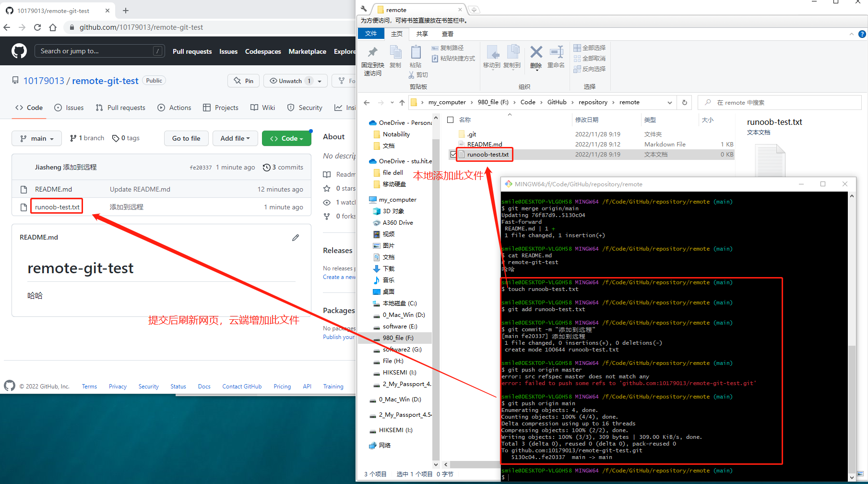The image size is (868, 484).
Task: Open runoob-test.txt on GitHub file list
Action: point(57,207)
